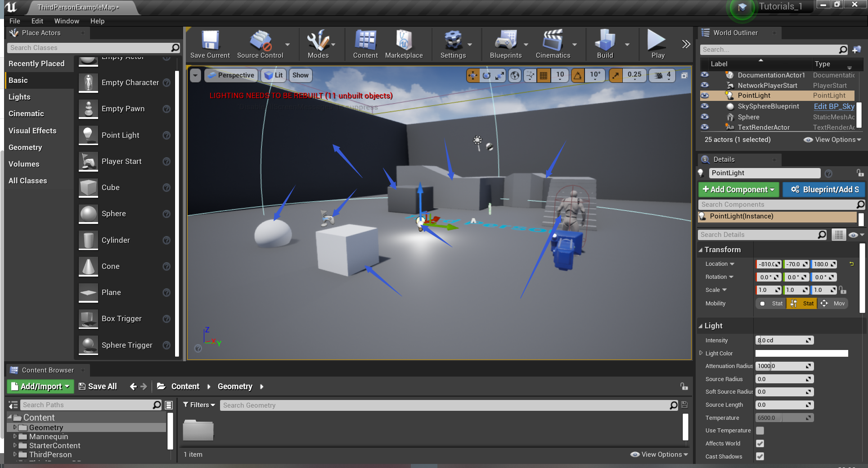Open the File menu

[x=15, y=21]
